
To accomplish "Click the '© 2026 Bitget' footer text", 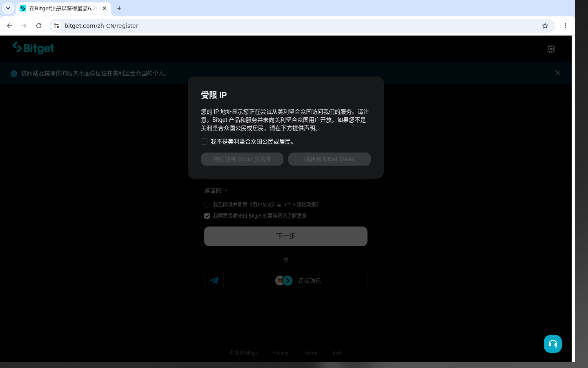I will tap(244, 353).
